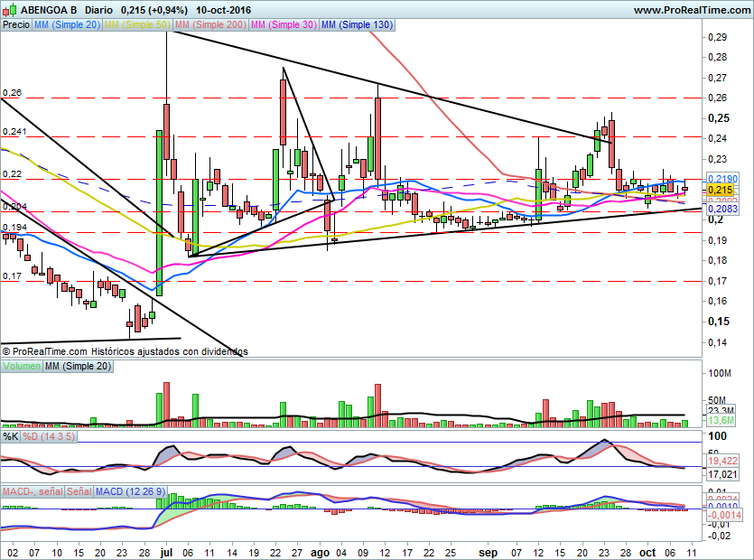This screenshot has width=754, height=560.
Task: Click the 0,14 price axis value
Action: click(718, 342)
